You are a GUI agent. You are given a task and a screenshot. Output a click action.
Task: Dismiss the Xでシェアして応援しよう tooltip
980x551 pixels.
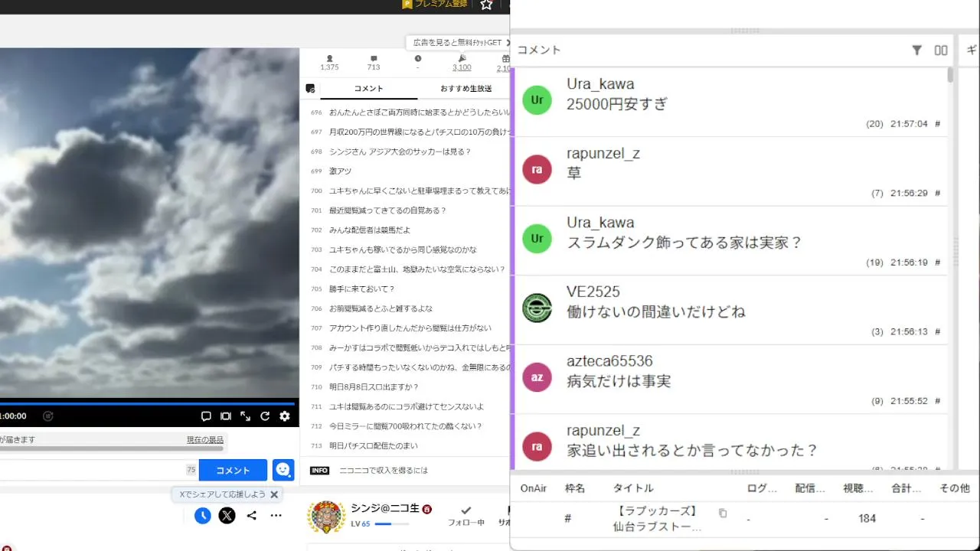click(274, 494)
